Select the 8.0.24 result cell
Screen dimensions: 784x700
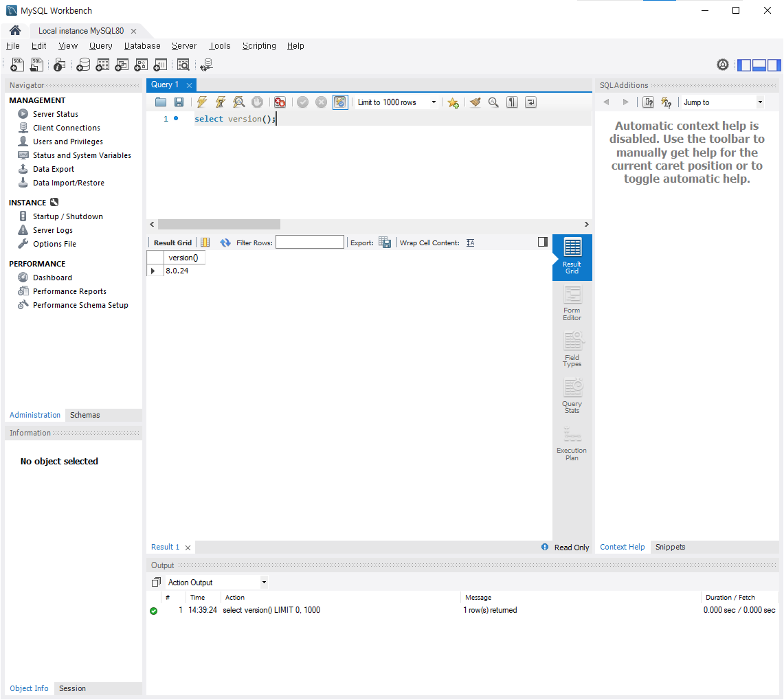pyautogui.click(x=185, y=271)
